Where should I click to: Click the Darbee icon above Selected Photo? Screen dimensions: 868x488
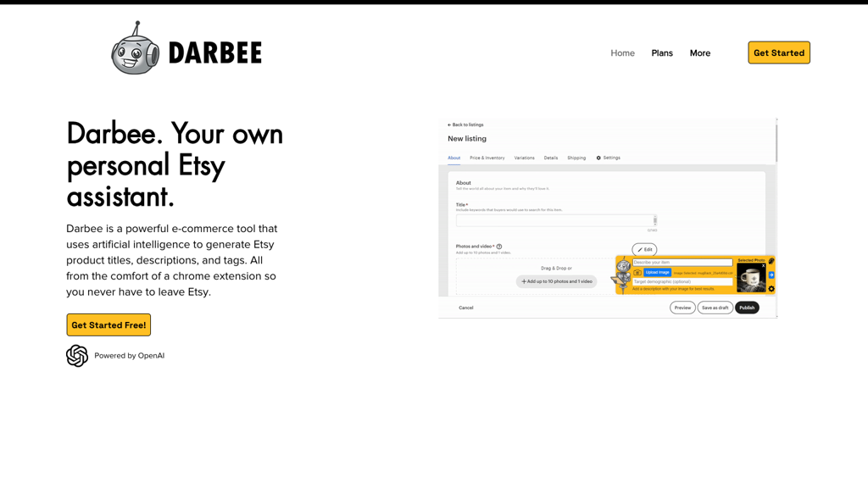point(771,261)
